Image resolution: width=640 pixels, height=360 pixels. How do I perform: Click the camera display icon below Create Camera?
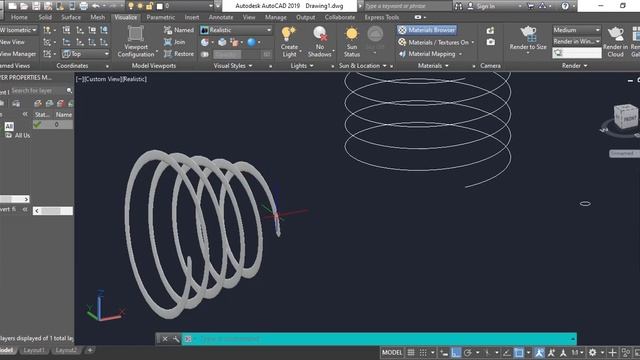[x=490, y=42]
